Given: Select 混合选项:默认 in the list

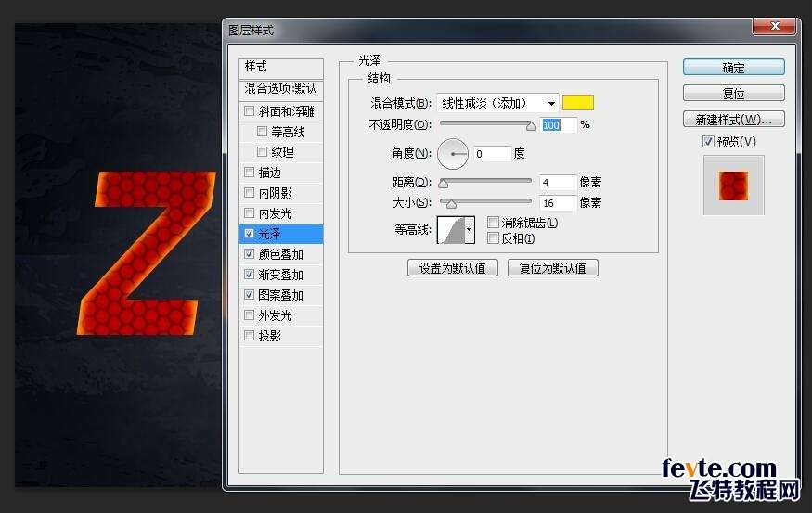Looking at the screenshot, I should [281, 88].
